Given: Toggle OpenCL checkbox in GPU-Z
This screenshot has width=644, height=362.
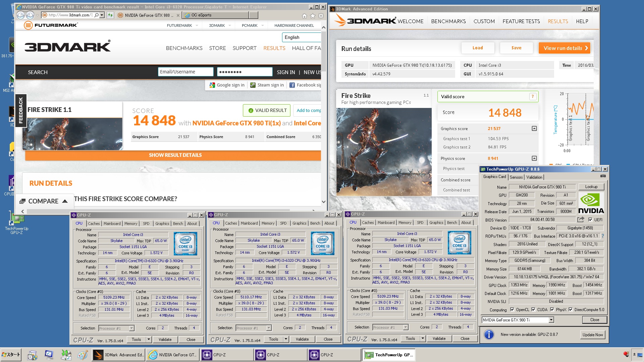Looking at the screenshot, I should tap(512, 310).
